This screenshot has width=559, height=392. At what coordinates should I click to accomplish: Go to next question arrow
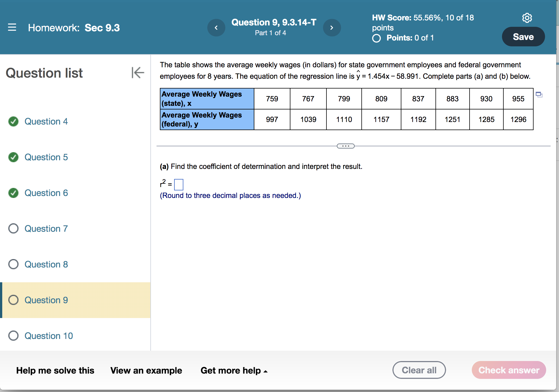332,28
